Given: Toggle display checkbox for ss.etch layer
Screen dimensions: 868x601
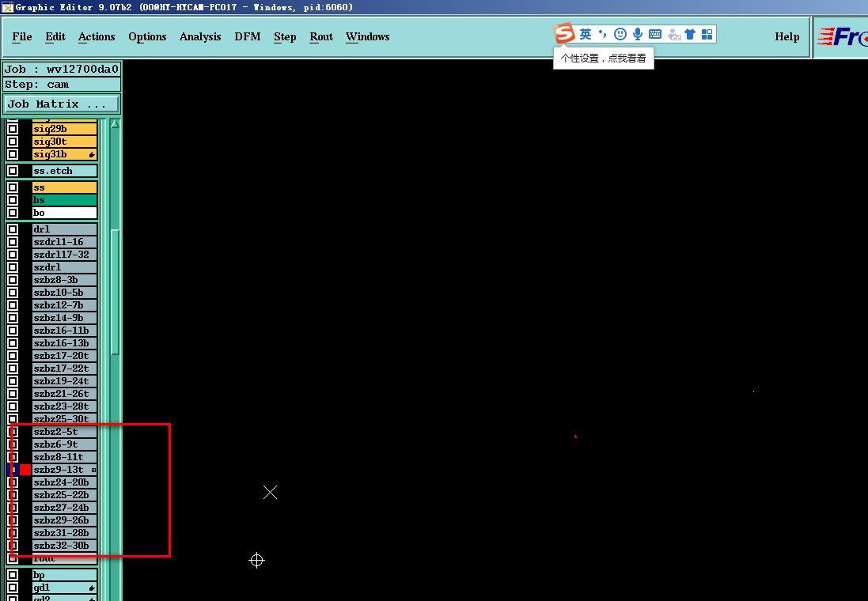Looking at the screenshot, I should pyautogui.click(x=13, y=171).
